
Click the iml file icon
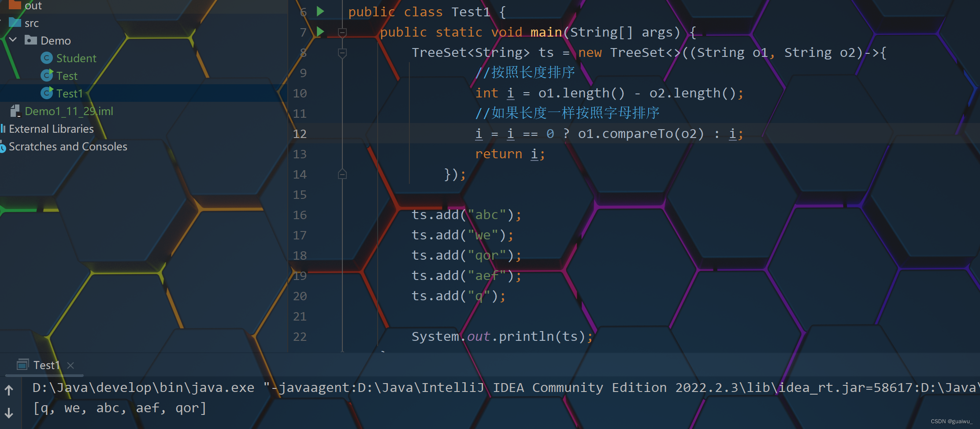click(x=15, y=111)
